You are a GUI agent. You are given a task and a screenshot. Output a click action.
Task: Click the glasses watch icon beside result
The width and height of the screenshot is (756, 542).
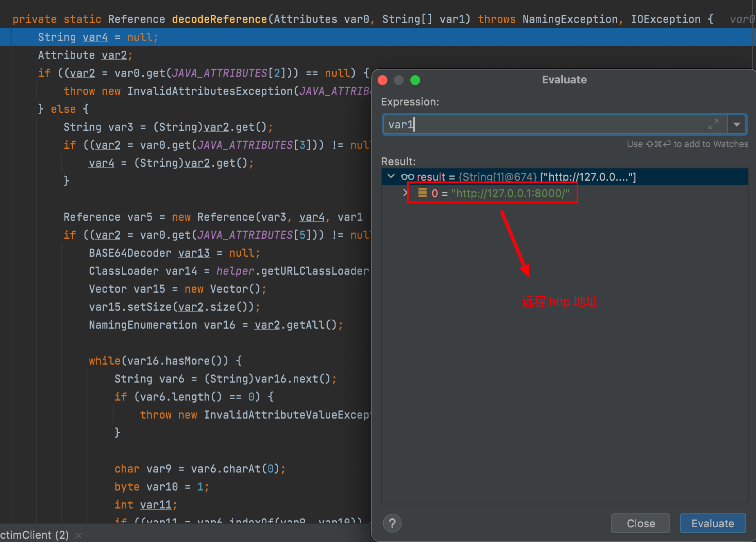point(407,177)
